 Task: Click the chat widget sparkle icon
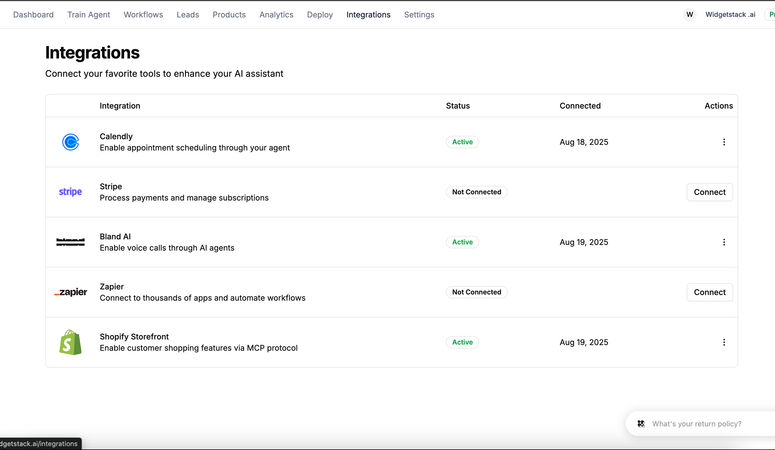click(x=641, y=423)
